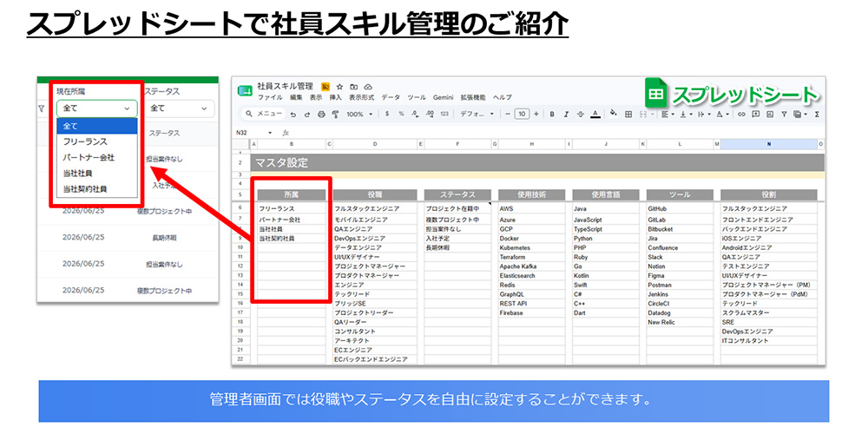Open the 編集 menu
The height and width of the screenshot is (427, 868).
coord(296,97)
